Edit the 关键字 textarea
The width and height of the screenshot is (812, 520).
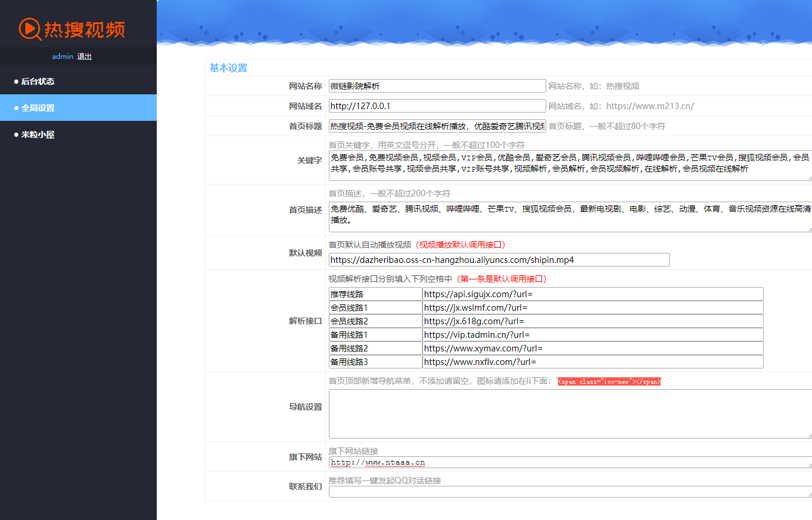pyautogui.click(x=569, y=166)
